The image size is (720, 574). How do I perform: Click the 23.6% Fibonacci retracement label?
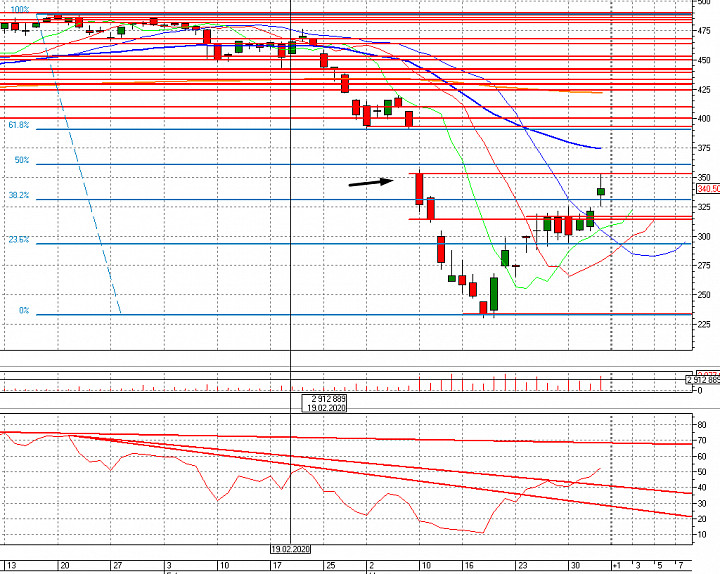19,239
